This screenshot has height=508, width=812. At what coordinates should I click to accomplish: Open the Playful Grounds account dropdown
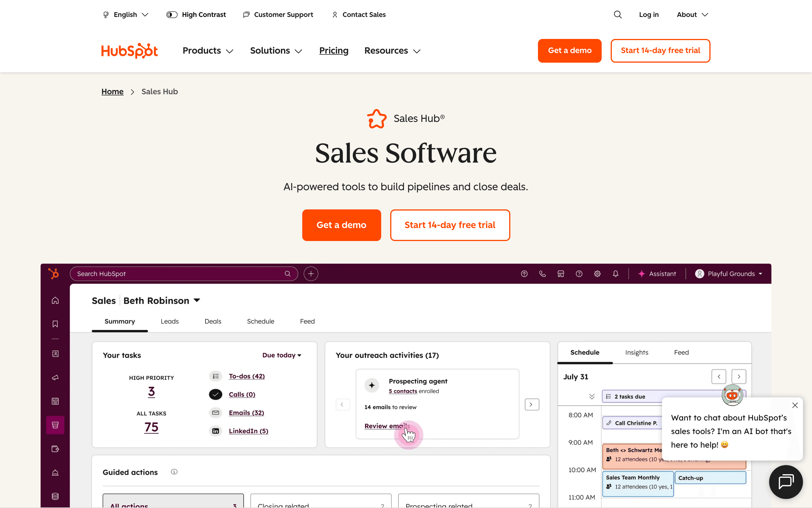[x=729, y=274]
